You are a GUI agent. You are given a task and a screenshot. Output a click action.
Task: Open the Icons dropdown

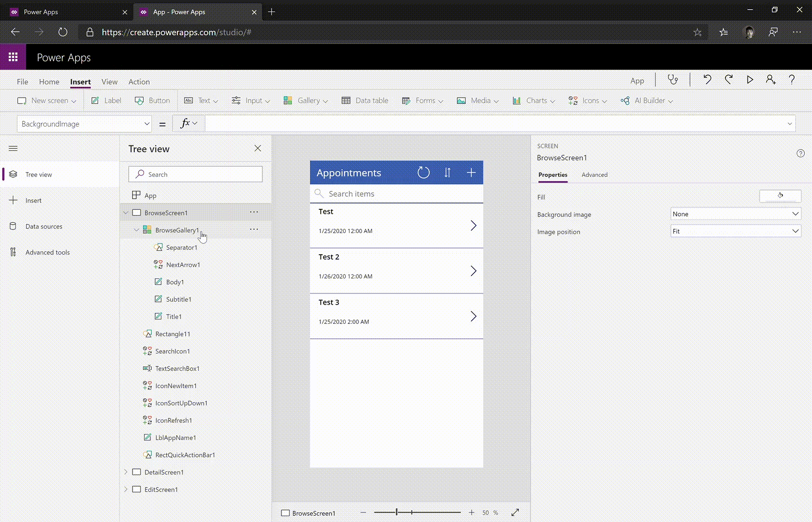(x=587, y=101)
